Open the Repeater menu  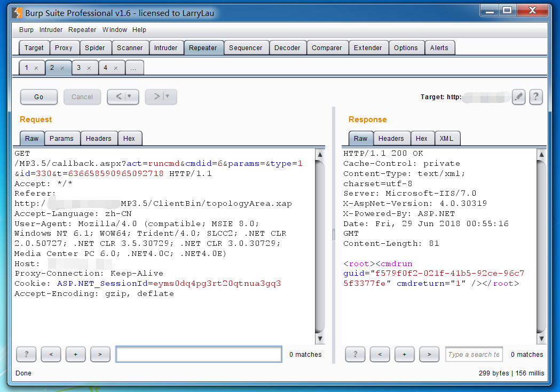82,30
